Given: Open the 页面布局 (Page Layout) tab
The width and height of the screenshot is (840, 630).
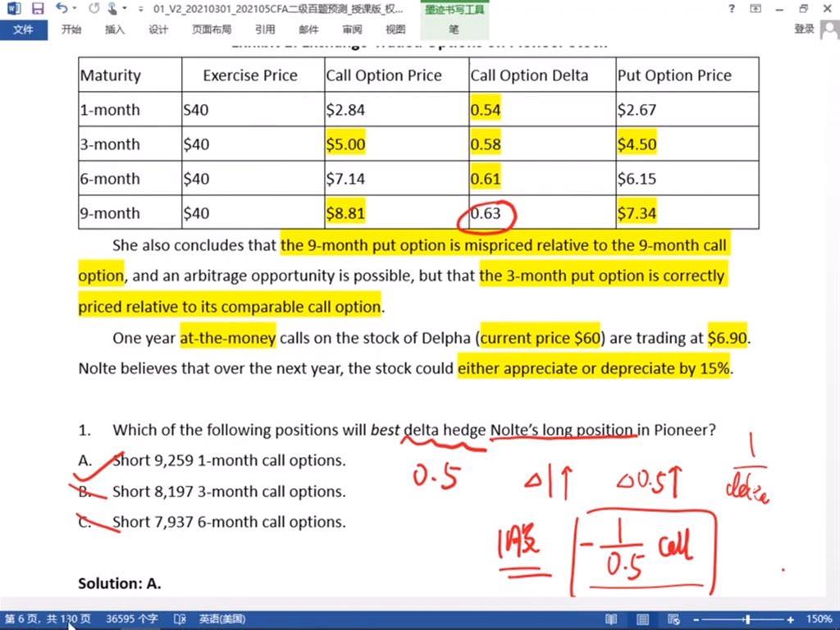Looking at the screenshot, I should (212, 30).
